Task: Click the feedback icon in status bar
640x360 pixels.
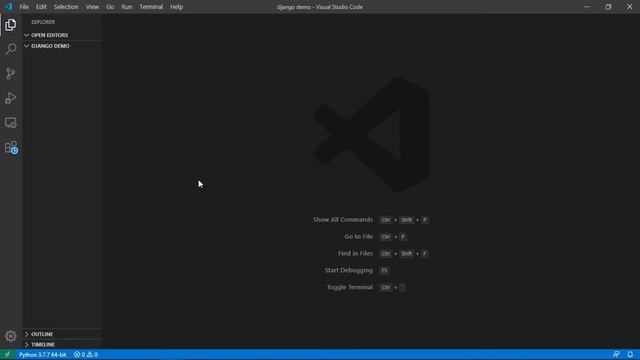Action: click(616, 355)
